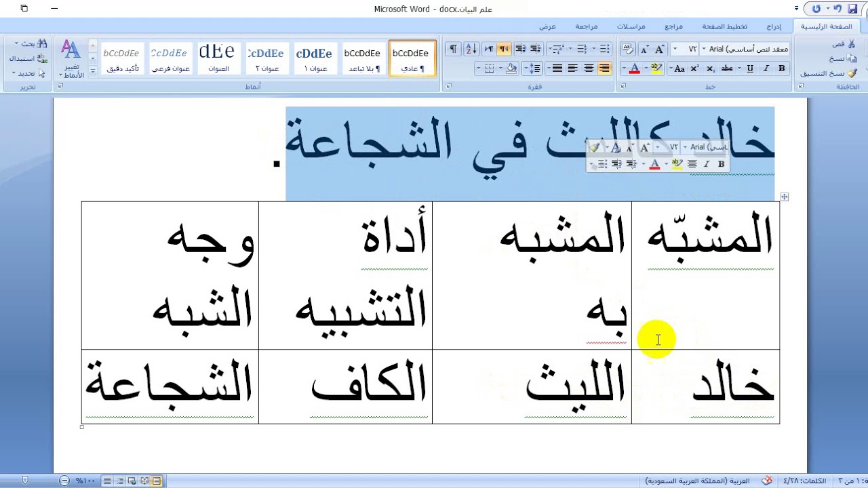Switch to the إدراج (Insert) tab
868x488 pixels.
[x=774, y=26]
